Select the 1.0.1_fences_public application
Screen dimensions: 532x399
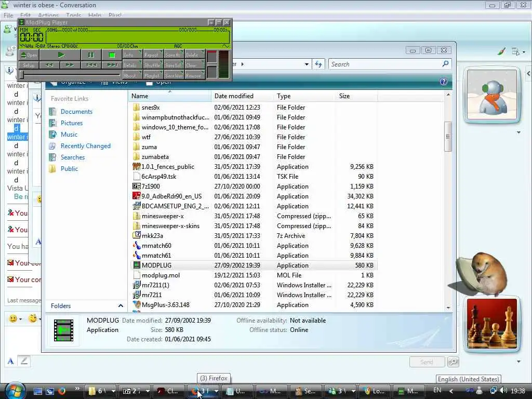coord(168,167)
